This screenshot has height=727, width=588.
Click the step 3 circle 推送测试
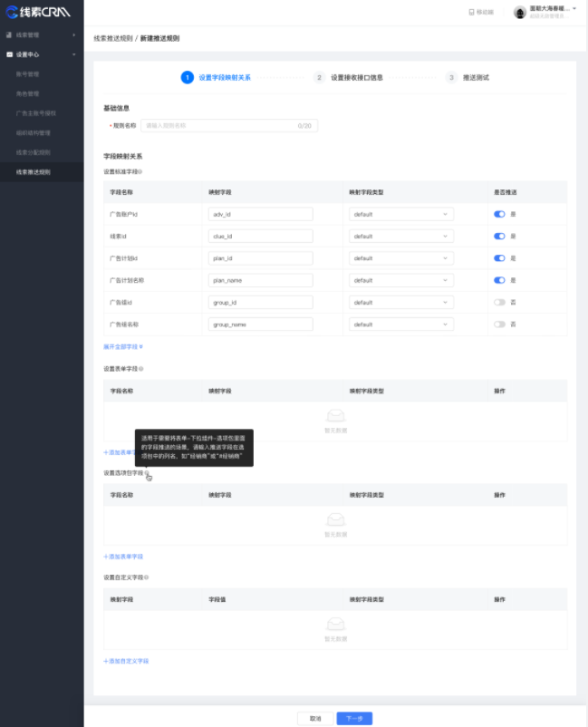coord(451,78)
